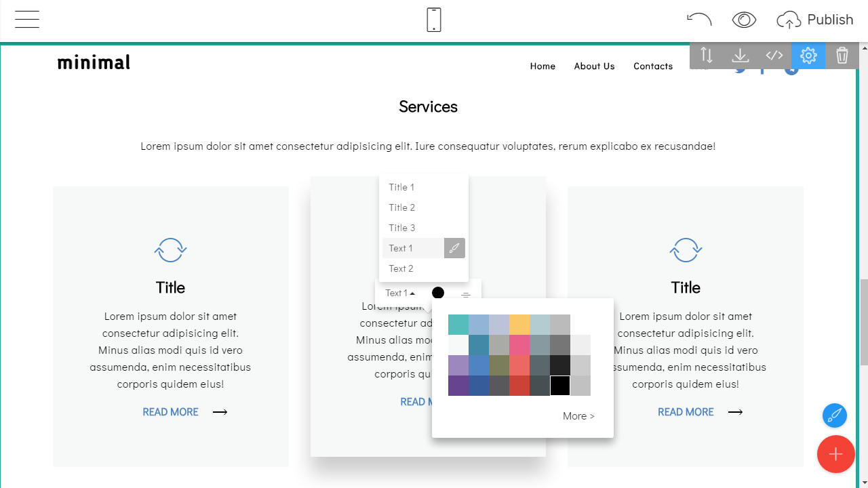Switch to mobile phone preview
Image resolution: width=868 pixels, height=488 pixels.
pos(434,20)
